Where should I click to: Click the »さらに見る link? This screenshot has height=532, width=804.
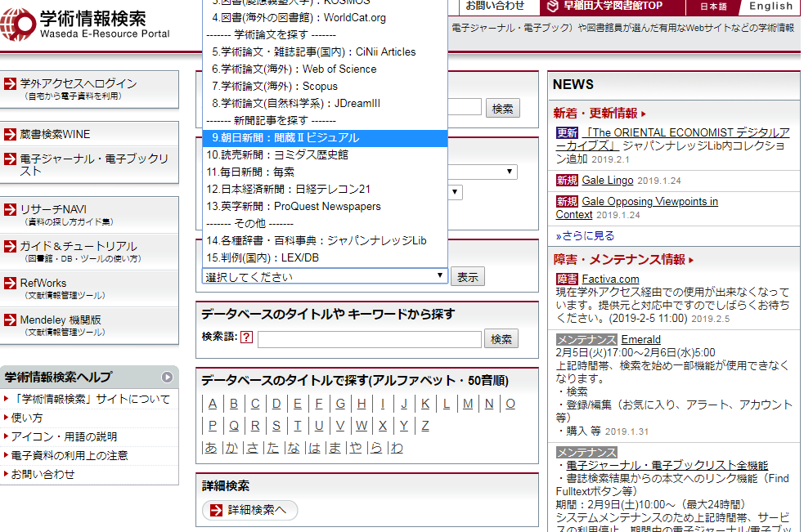(x=585, y=235)
